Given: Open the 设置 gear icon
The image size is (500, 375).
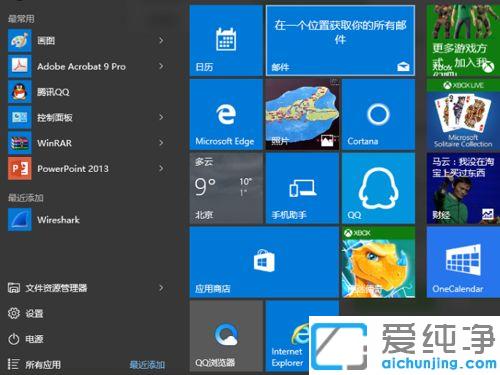Looking at the screenshot, I should point(14,313).
